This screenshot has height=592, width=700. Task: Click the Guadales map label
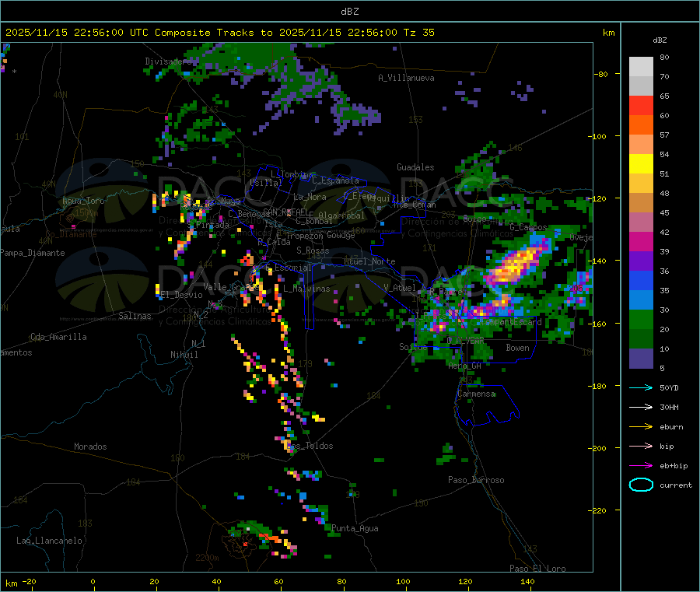pyautogui.click(x=415, y=167)
